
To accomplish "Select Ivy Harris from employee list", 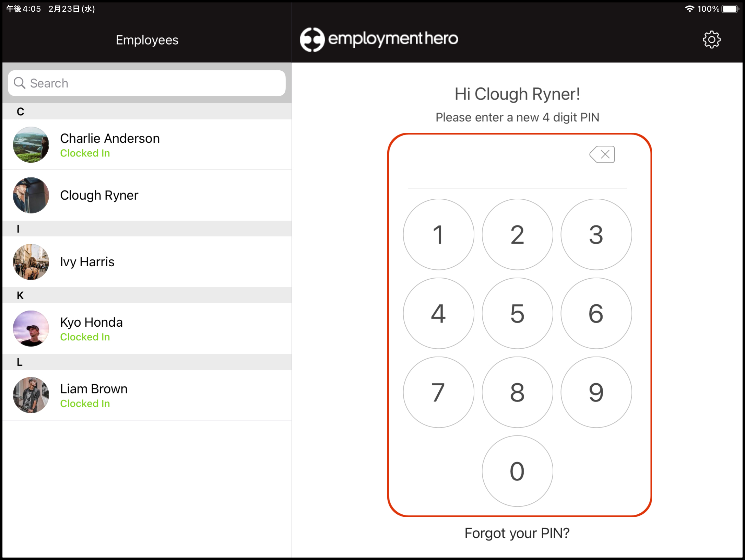I will [87, 262].
